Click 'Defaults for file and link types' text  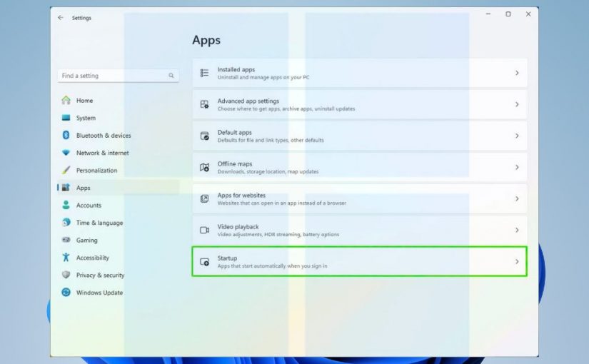[253, 140]
